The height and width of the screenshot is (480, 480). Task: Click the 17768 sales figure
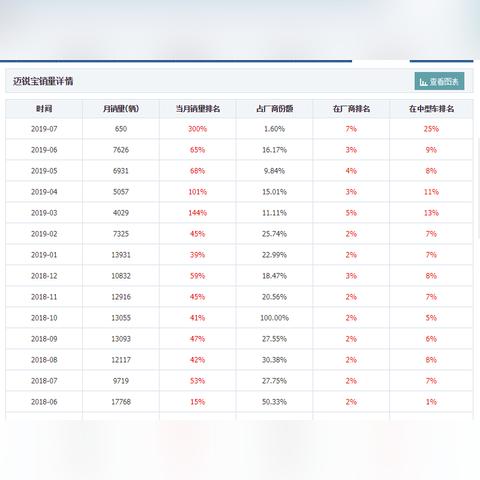coord(121,402)
